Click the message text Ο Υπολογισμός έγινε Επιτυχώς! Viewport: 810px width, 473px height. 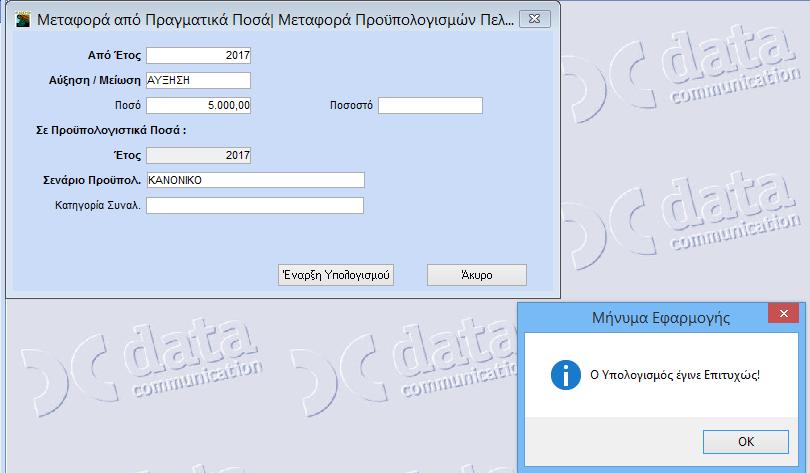675,375
